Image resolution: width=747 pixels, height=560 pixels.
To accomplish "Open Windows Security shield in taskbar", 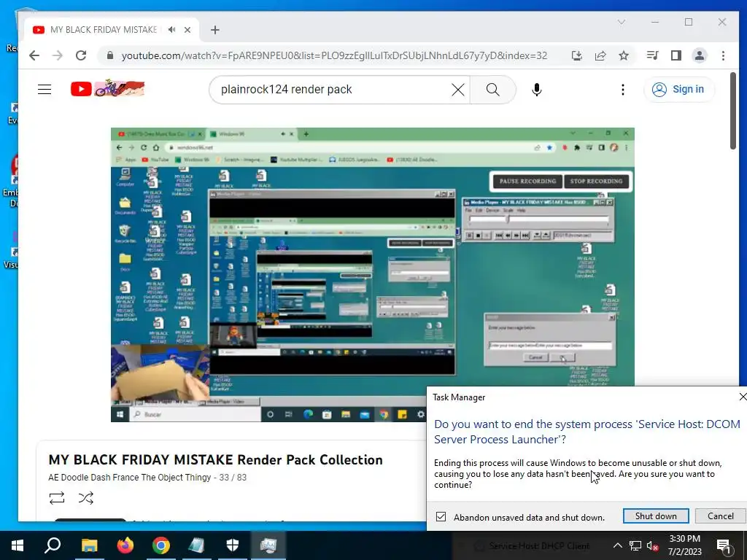I will 233,545.
